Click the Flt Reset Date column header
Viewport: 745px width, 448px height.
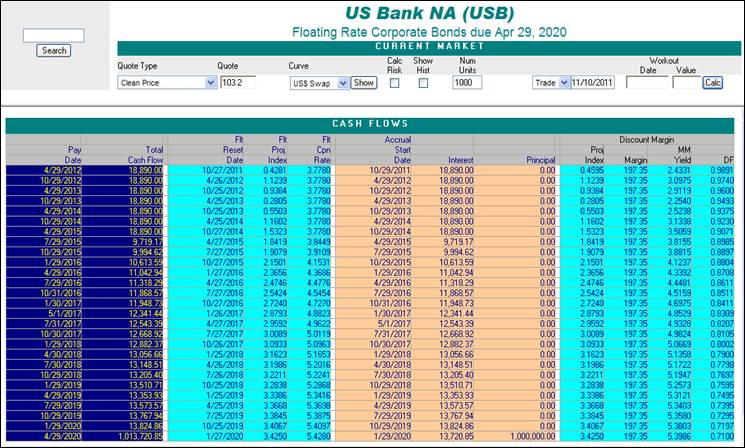point(233,150)
